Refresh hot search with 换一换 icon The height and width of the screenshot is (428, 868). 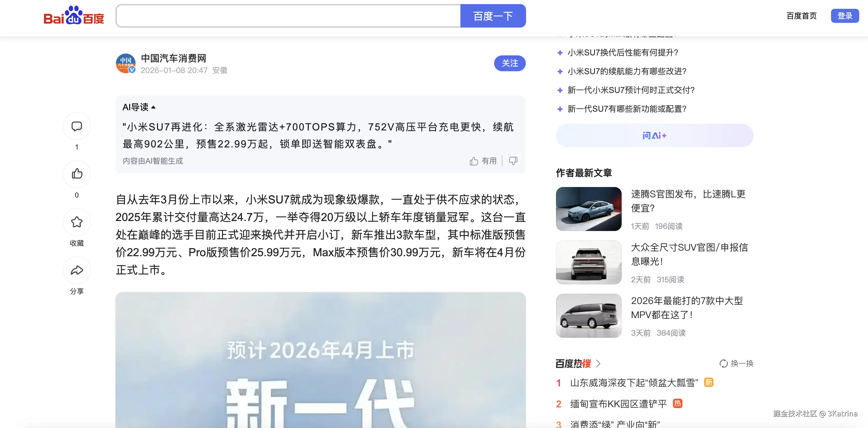click(x=723, y=363)
